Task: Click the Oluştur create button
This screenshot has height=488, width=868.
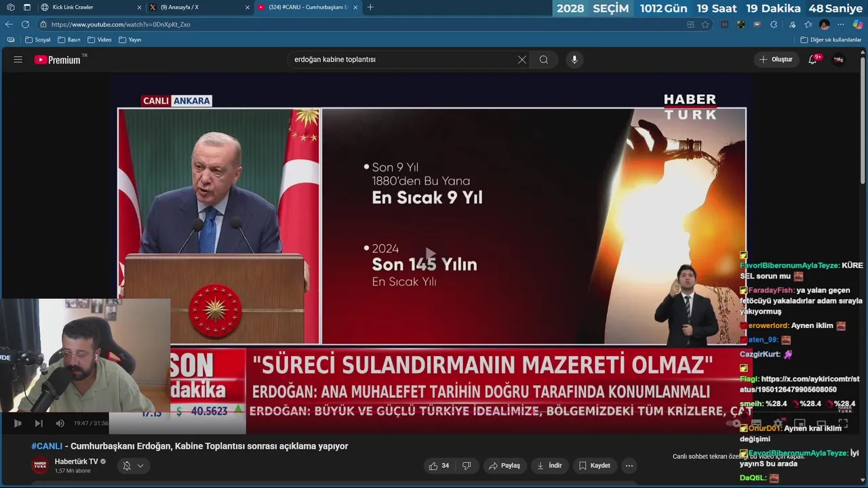Action: point(776,60)
